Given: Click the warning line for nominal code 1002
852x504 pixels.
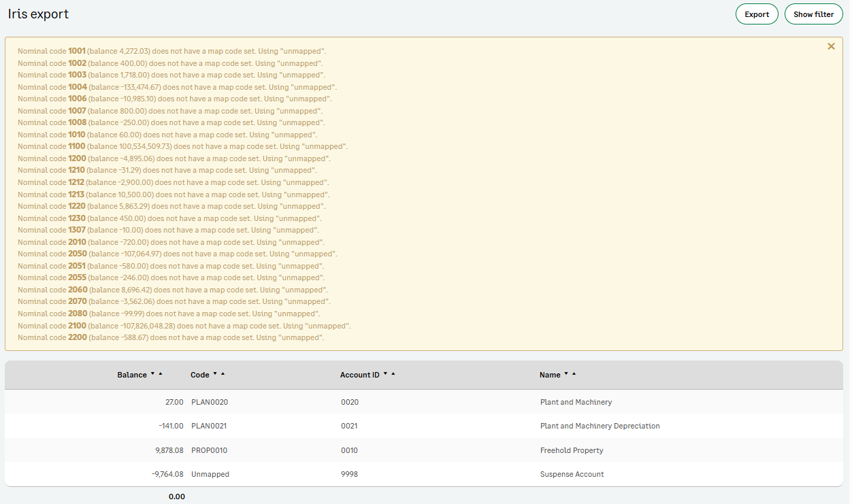Looking at the screenshot, I should pos(170,63).
